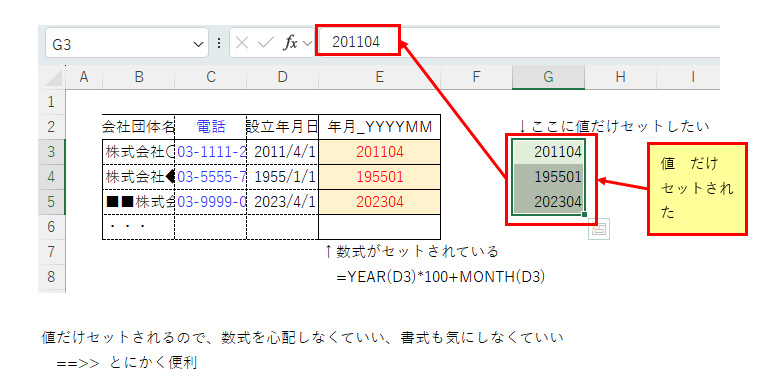Select row 6 header
Image resolution: width=758 pixels, height=390 pixels.
pos(51,227)
